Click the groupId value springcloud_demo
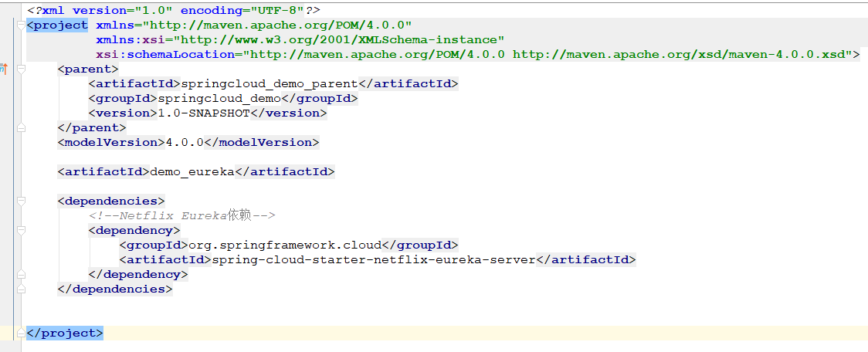 tap(220, 99)
